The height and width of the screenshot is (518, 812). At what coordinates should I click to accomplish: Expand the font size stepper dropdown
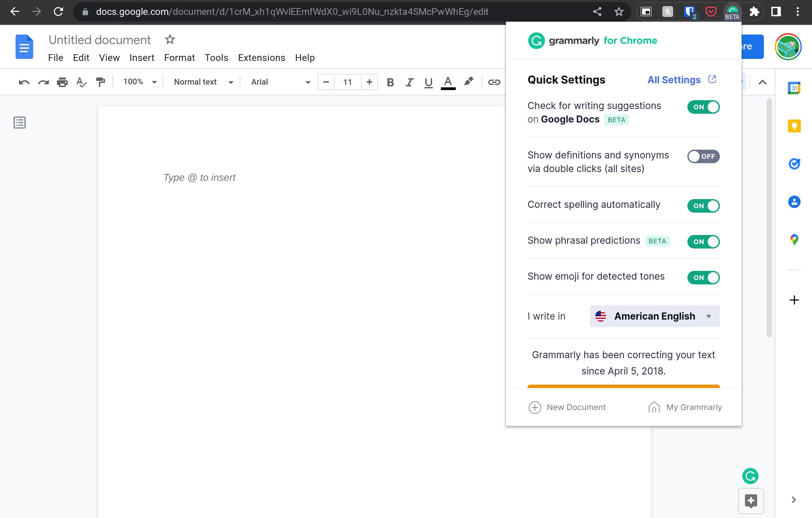click(347, 82)
